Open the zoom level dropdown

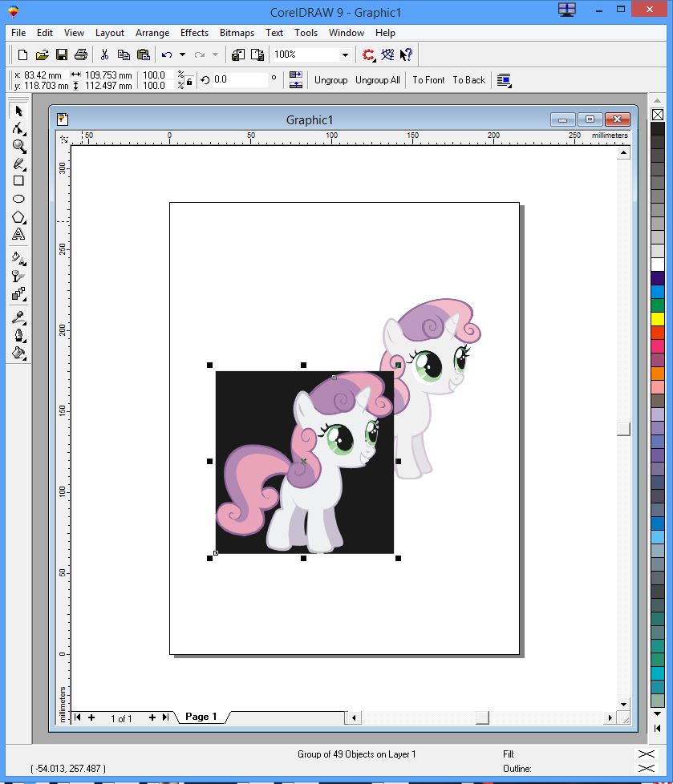coord(345,55)
